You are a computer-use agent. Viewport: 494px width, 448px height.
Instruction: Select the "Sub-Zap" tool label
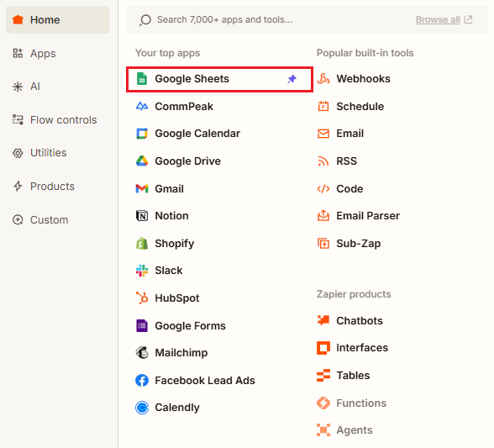tap(359, 244)
